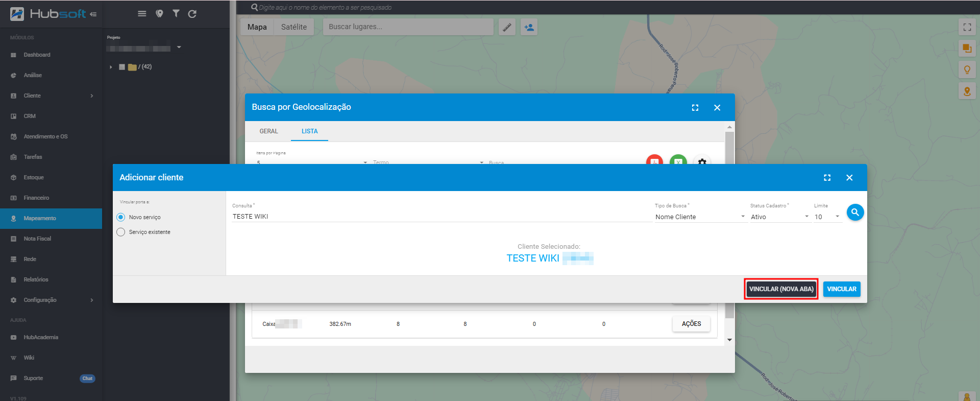Viewport: 980px width, 401px height.
Task: Open the map layers icon
Action: (967, 49)
